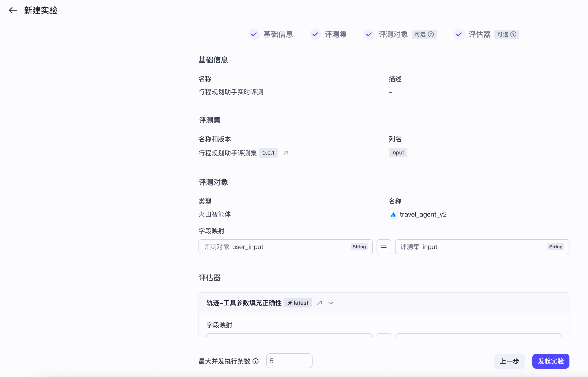
Task: Click the 名称和版本 label
Action: point(214,139)
